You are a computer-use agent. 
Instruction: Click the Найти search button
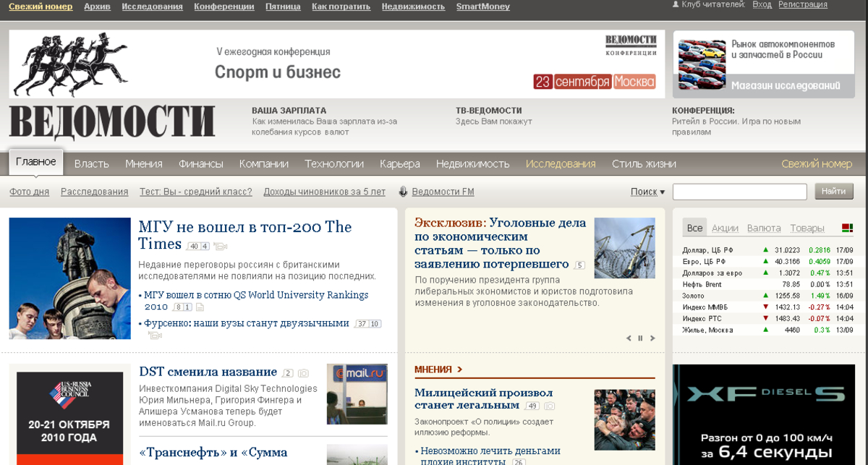point(834,192)
